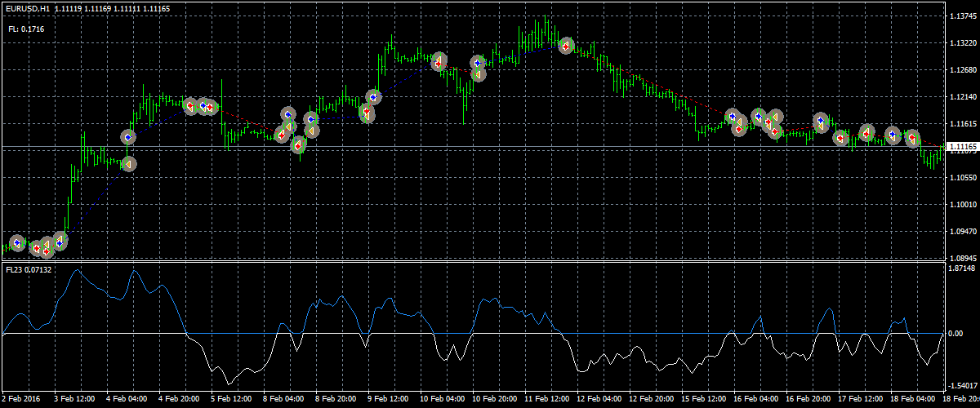Click the blue buy arrow above 4 Feb 04:00

tap(128, 138)
